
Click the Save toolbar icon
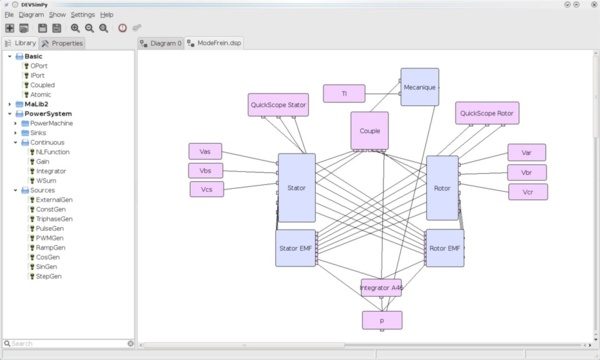point(42,28)
